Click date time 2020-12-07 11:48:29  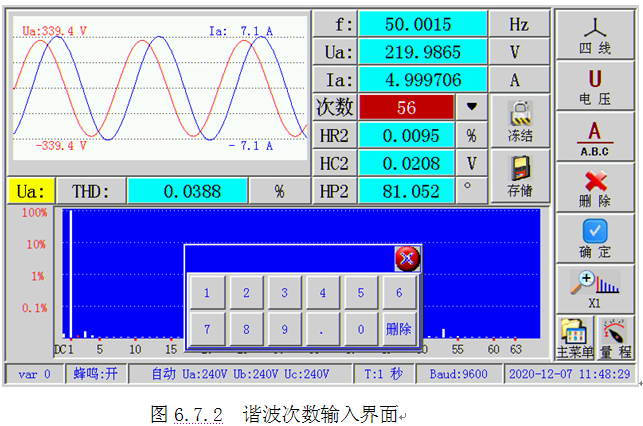coord(570,374)
